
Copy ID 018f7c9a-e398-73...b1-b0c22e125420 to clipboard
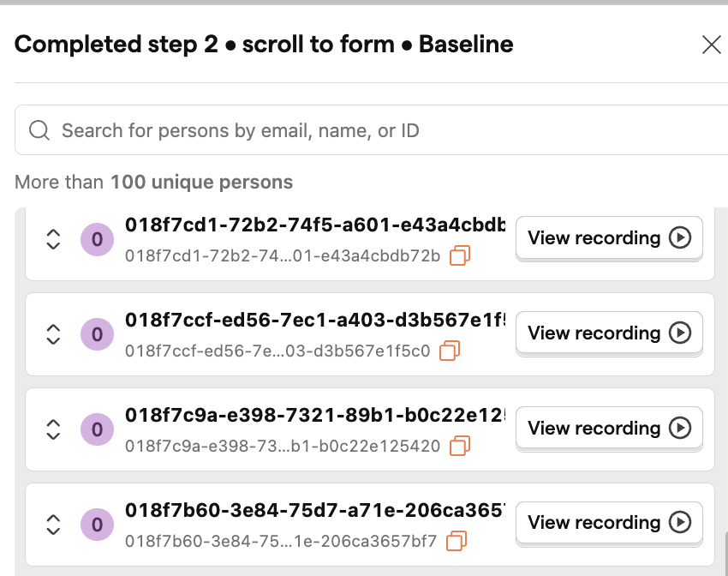pos(460,446)
